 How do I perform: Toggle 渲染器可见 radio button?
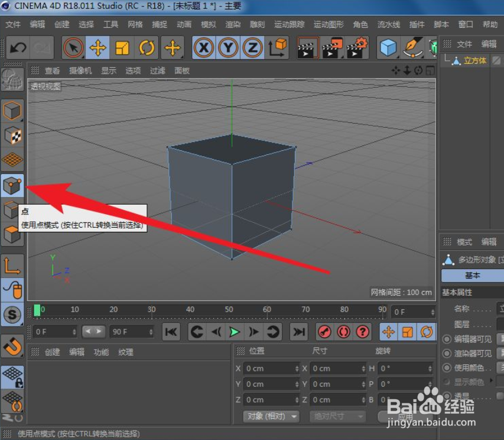447,354
